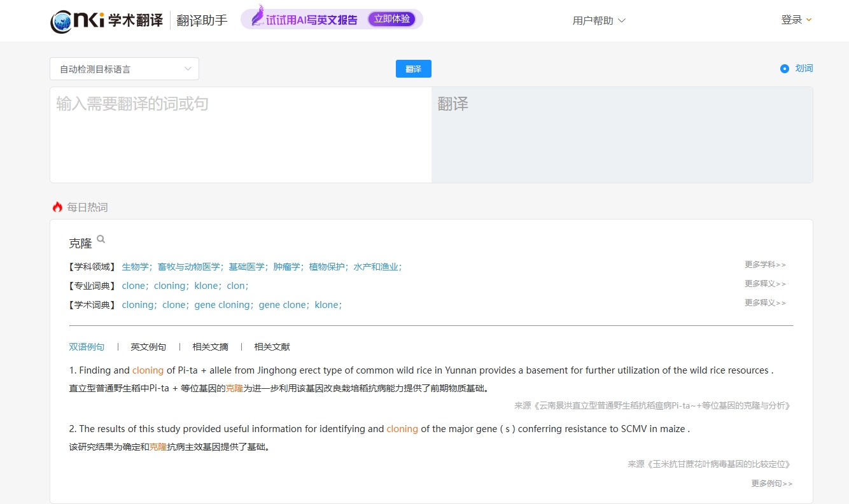Click the translation input text area
The width and height of the screenshot is (849, 504).
pos(240,134)
